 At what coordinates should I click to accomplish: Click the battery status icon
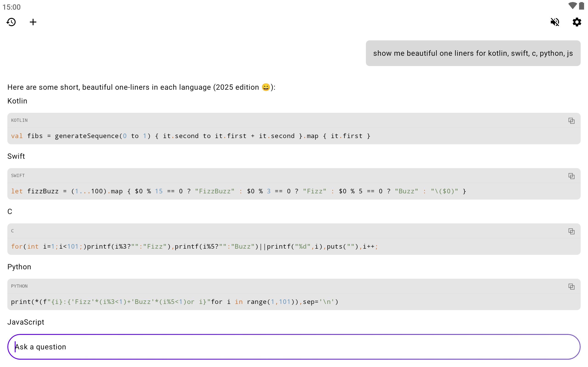tap(582, 6)
